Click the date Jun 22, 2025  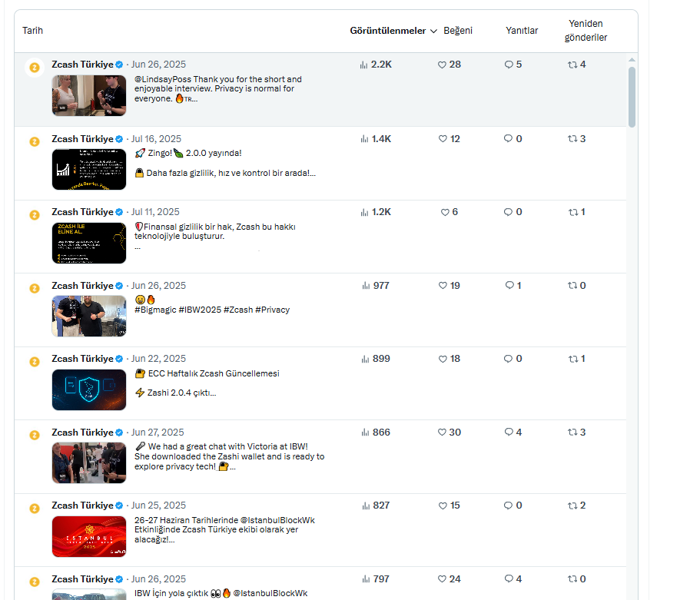[158, 359]
